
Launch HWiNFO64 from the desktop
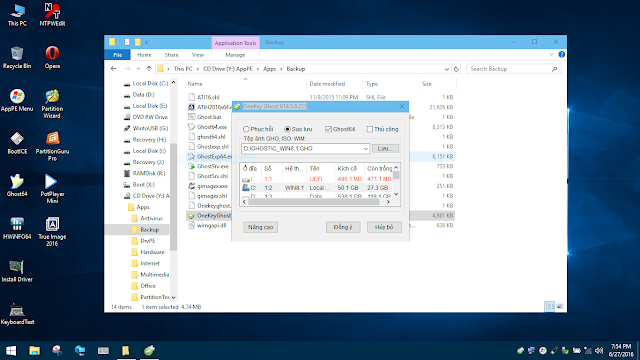17,228
